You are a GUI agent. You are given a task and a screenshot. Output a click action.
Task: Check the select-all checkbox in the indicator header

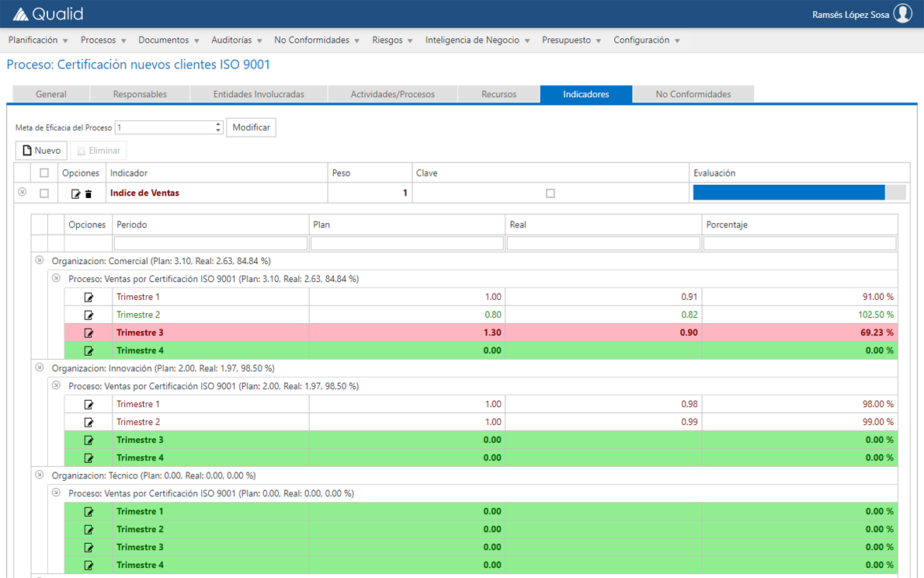[44, 172]
